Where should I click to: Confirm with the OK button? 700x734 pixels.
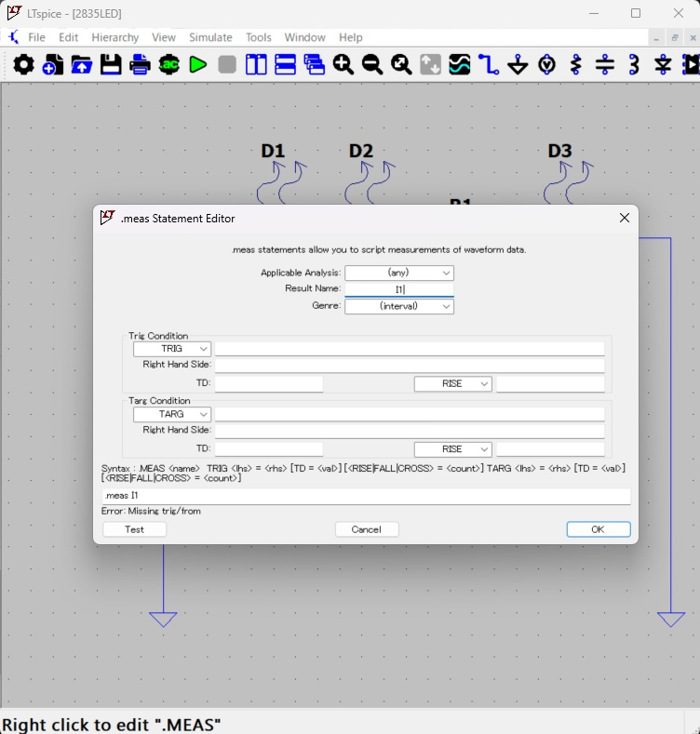(599, 529)
